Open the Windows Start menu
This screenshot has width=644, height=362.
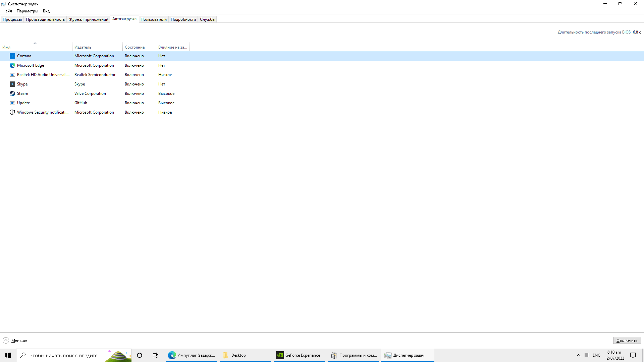click(8, 355)
